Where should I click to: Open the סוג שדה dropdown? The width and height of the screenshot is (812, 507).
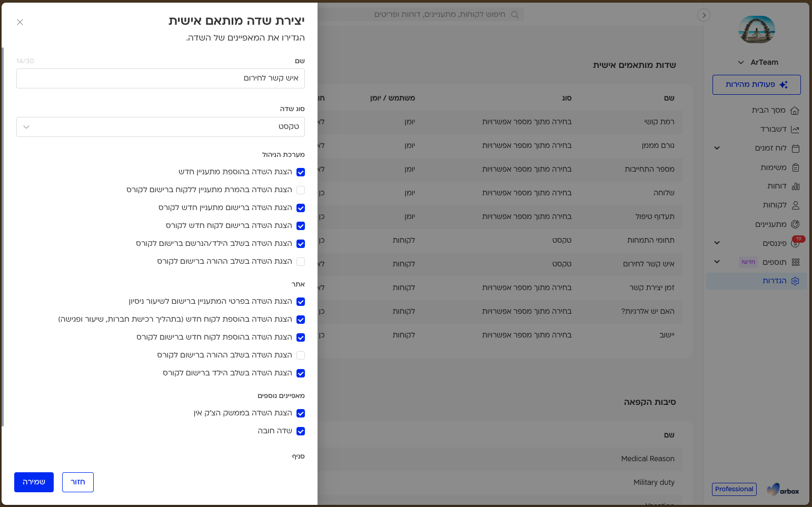[161, 127]
